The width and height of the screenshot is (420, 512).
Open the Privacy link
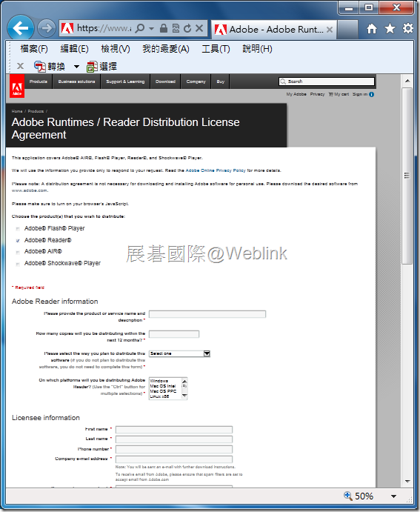pos(317,94)
